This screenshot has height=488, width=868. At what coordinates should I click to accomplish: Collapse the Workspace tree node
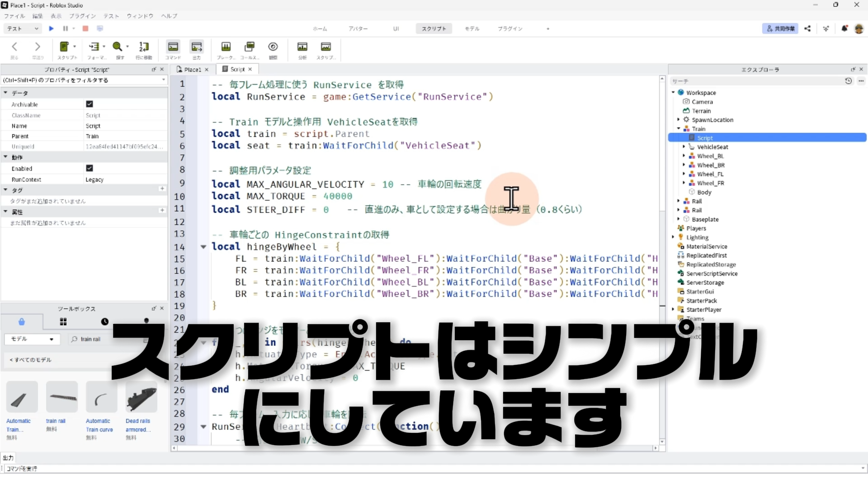(673, 93)
